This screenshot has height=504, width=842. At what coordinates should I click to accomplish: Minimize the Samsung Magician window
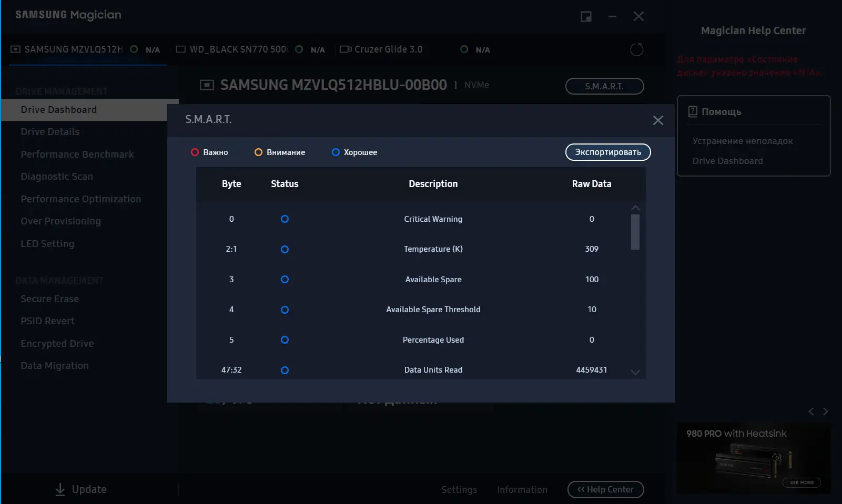[612, 17]
